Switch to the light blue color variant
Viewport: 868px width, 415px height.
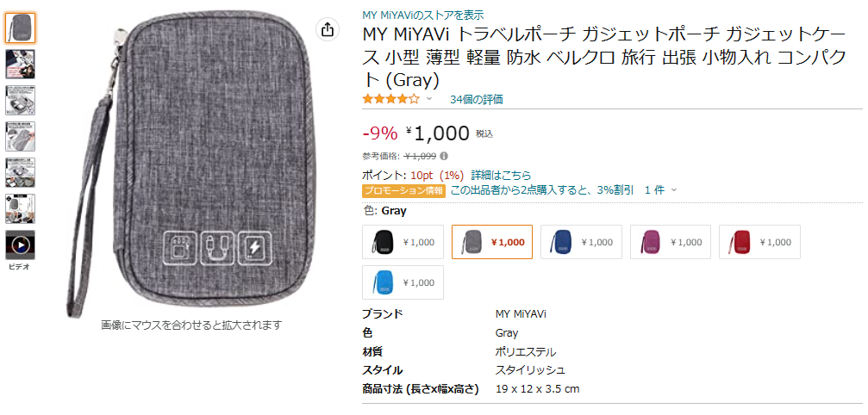(x=403, y=282)
